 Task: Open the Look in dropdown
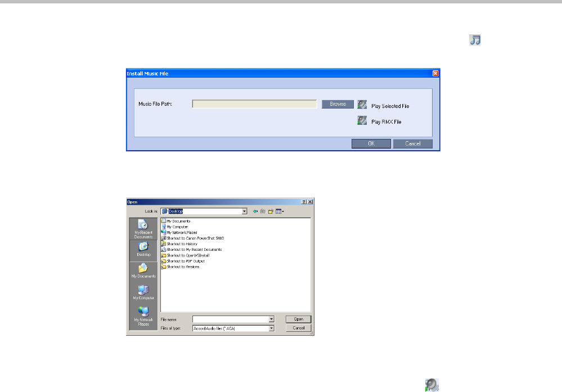245,211
